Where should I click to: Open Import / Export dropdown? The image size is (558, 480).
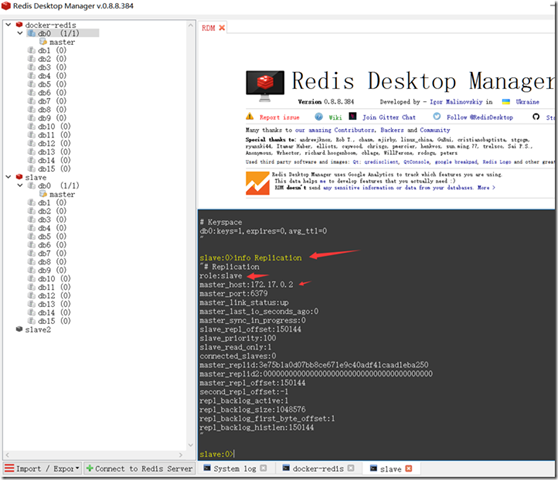[42, 469]
